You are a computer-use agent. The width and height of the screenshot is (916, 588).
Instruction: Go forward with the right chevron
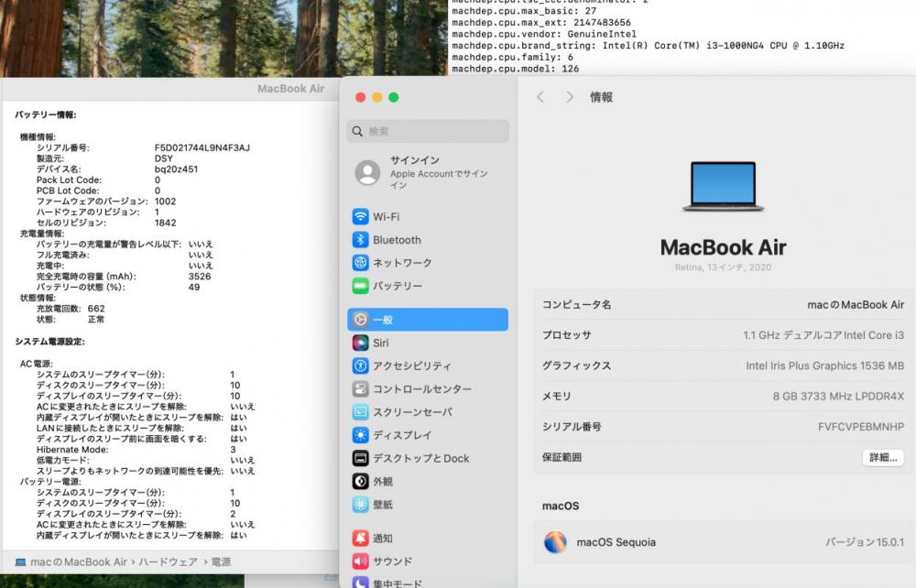pos(570,97)
